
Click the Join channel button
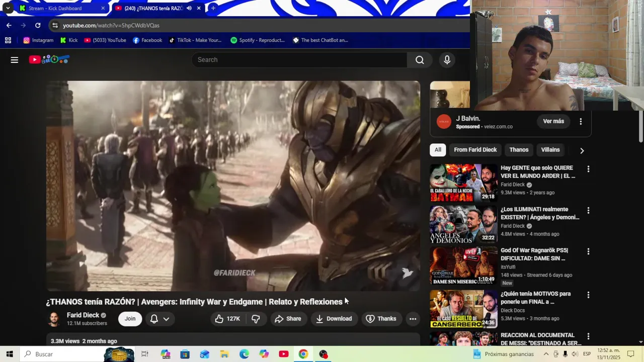pyautogui.click(x=130, y=319)
